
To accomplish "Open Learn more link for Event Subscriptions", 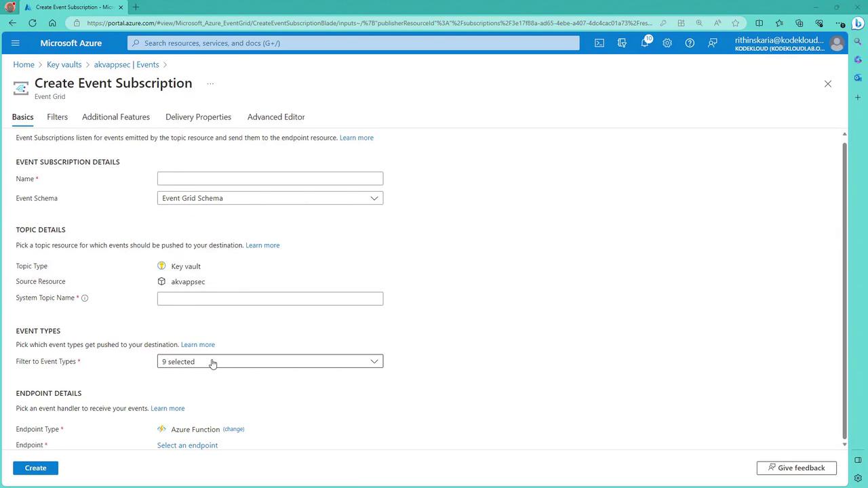I will (x=357, y=138).
